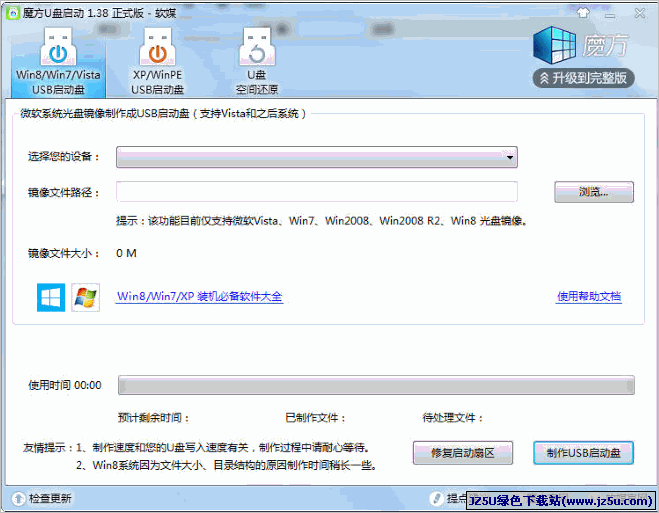Click the 使用时间 00:00 text
The width and height of the screenshot is (659, 513).
[65, 385]
